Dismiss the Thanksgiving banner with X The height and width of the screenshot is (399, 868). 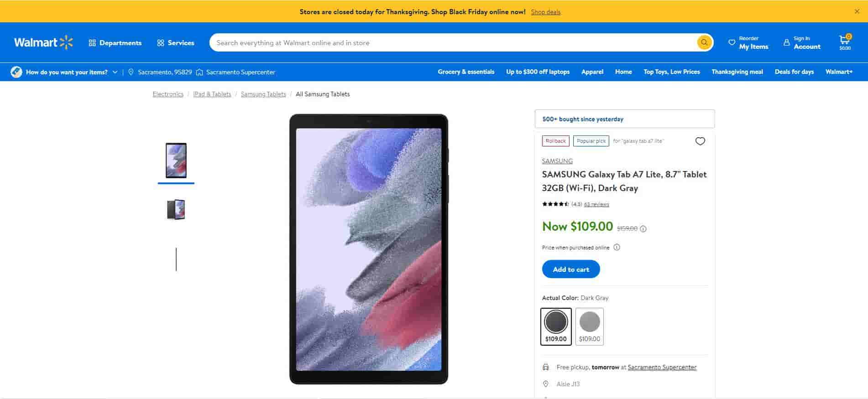[857, 11]
